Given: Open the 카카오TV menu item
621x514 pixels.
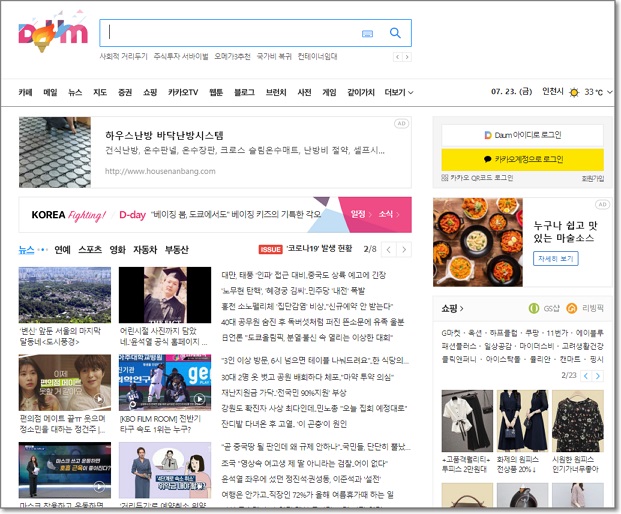Looking at the screenshot, I should click(183, 92).
